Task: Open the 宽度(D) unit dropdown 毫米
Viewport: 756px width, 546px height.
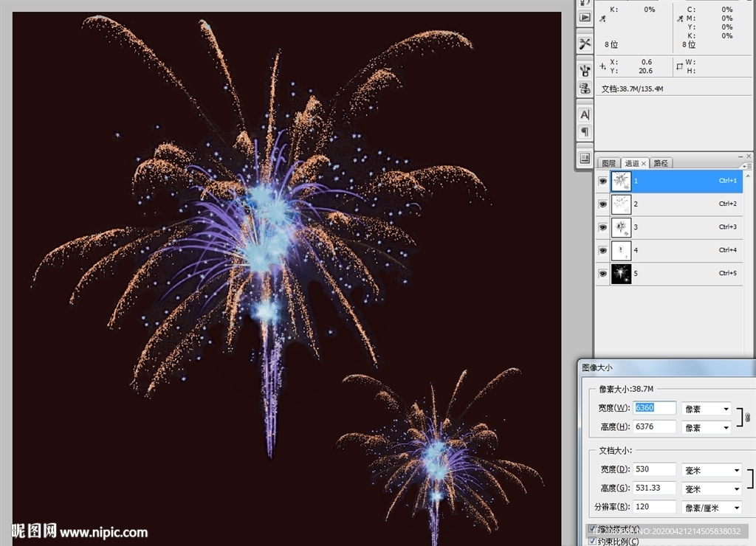Action: coord(712,470)
